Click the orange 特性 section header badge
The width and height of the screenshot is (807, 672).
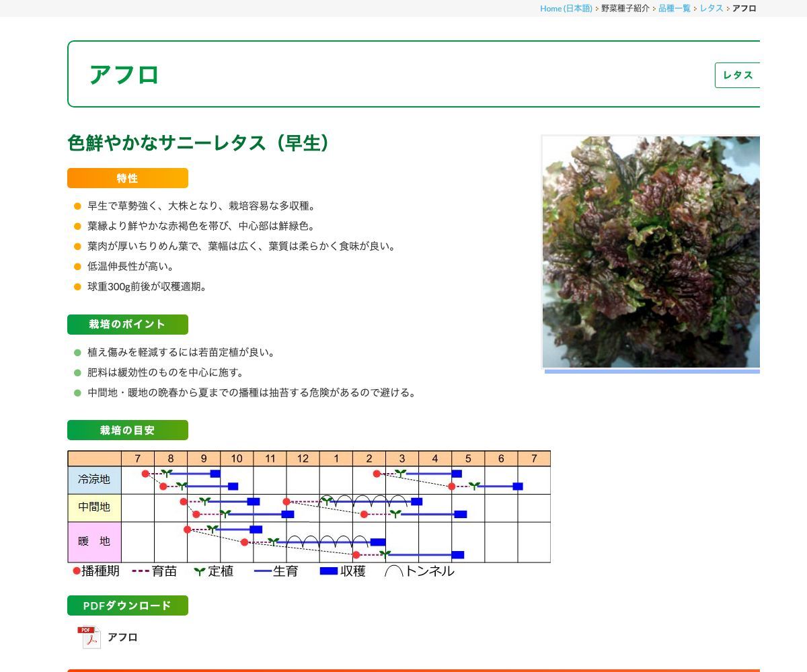point(127,178)
